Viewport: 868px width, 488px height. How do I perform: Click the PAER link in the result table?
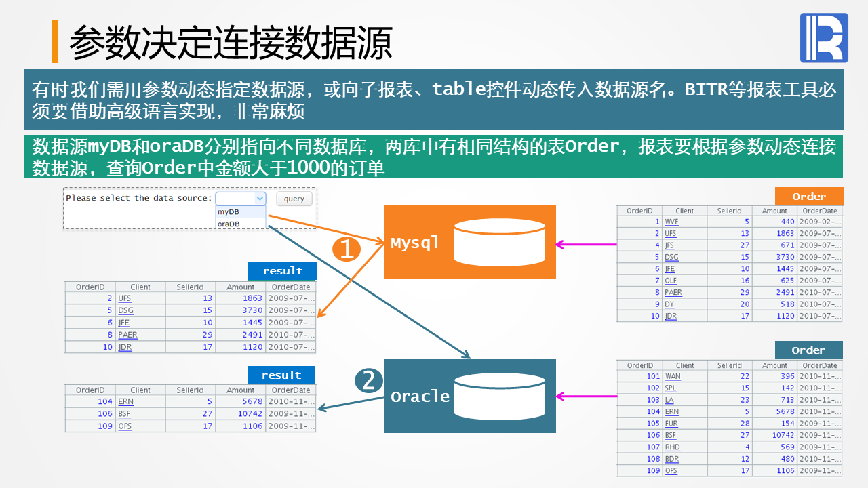click(x=127, y=335)
